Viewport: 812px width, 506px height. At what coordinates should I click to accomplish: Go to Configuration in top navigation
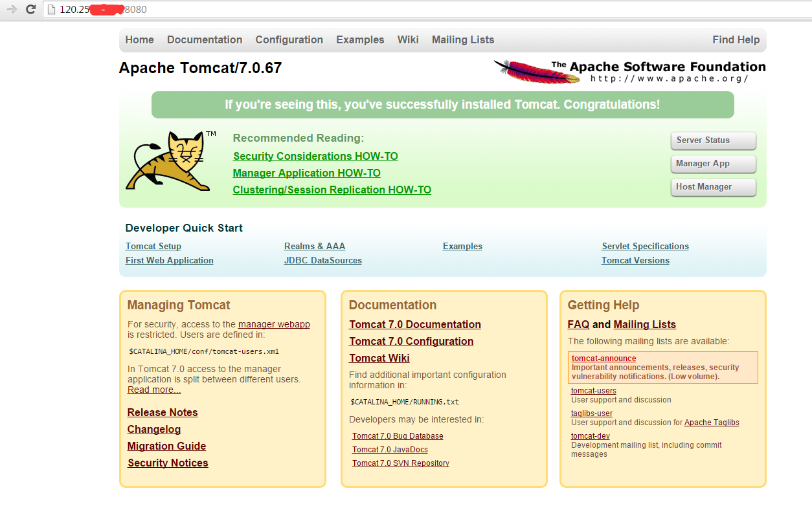coord(289,39)
